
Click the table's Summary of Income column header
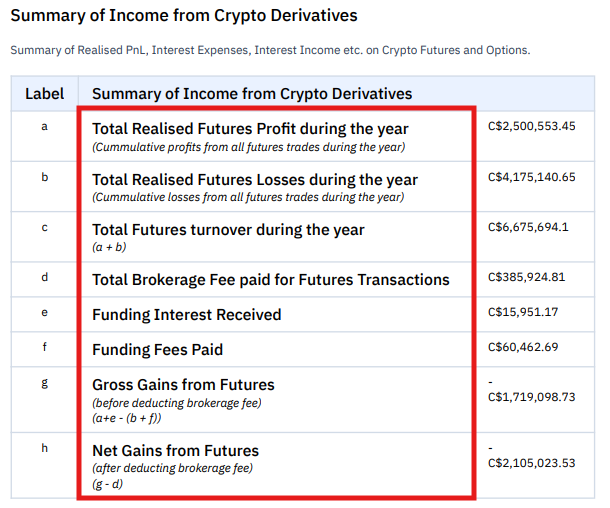point(252,93)
